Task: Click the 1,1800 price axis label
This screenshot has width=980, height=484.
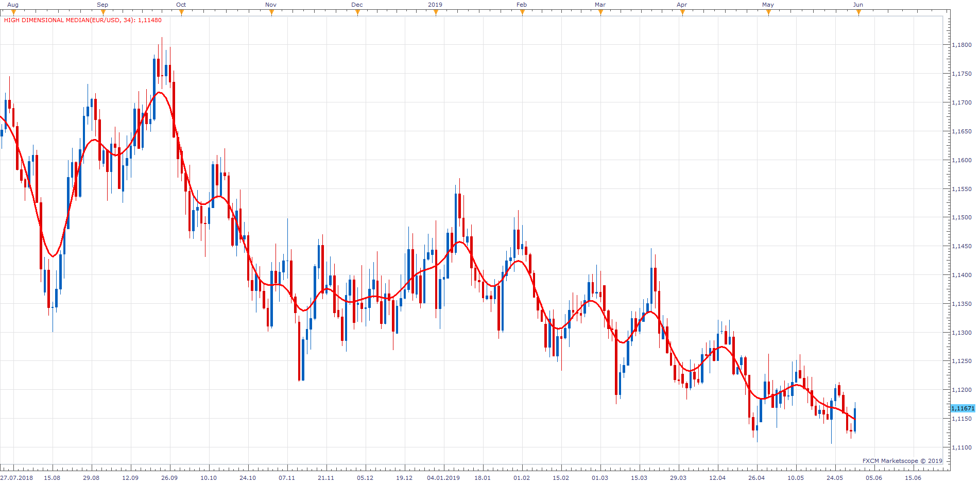Action: [x=961, y=45]
